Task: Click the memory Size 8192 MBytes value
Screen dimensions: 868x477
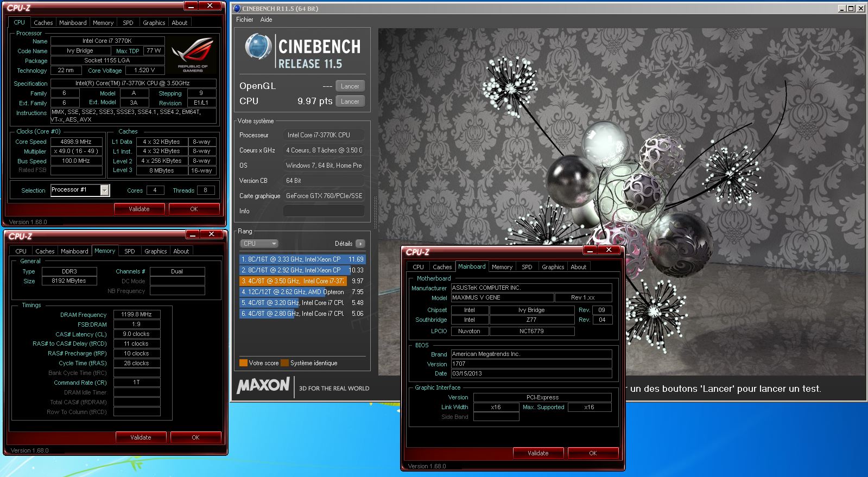Action: tap(69, 281)
